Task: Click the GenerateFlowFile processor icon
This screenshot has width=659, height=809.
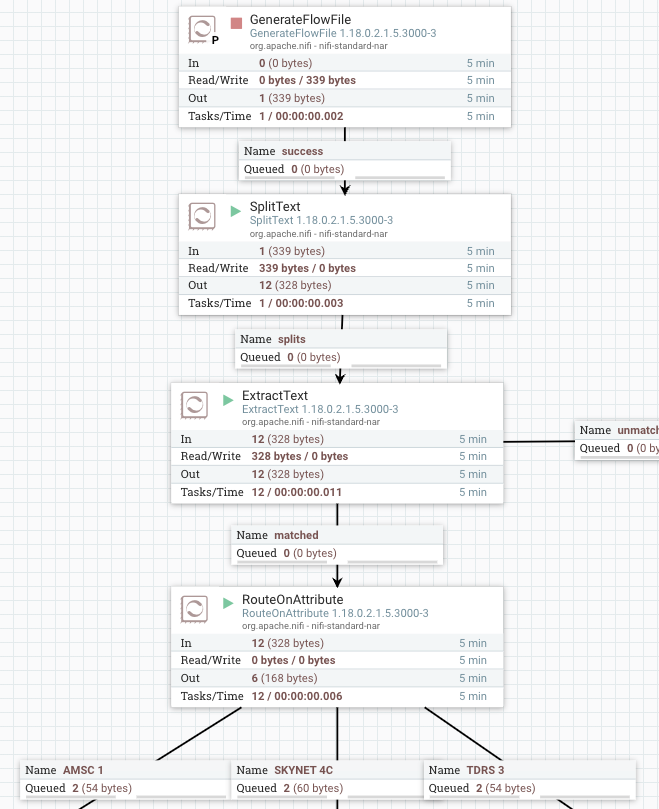Action: coord(204,30)
